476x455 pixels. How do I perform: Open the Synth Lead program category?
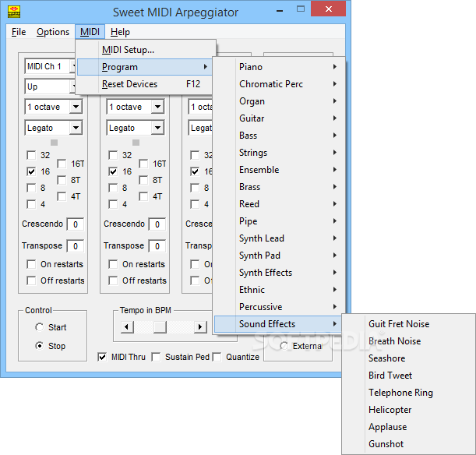tap(279, 238)
